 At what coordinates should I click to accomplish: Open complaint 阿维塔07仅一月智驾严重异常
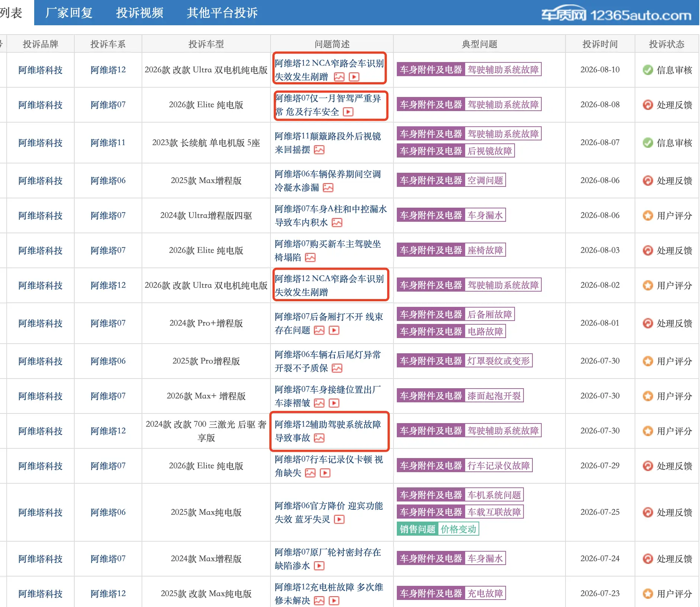pyautogui.click(x=328, y=105)
